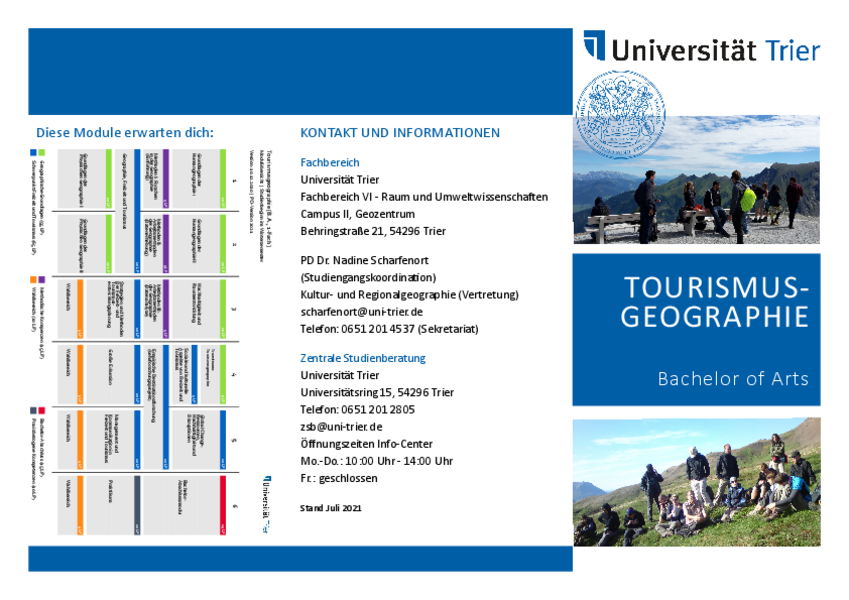The height and width of the screenshot is (600, 849).
Task: Open the photo of hikers standing by benches
Action: click(696, 179)
